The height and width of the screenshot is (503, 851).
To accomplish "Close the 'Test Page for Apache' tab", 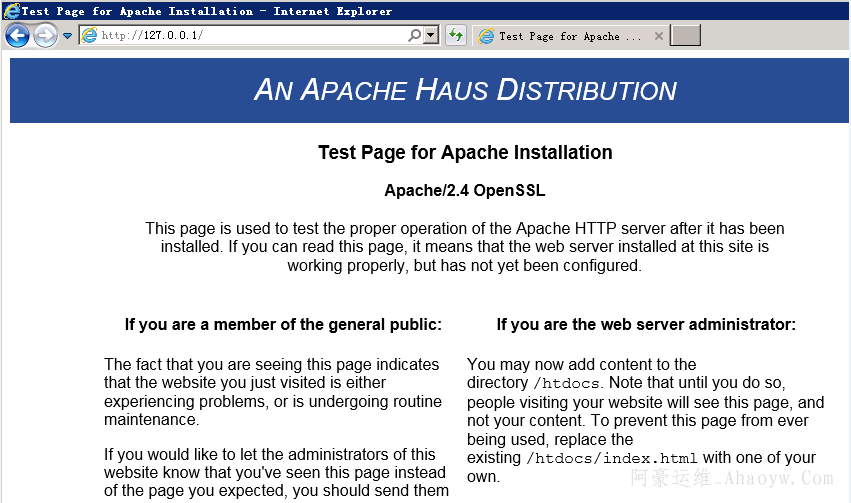I will 658,36.
